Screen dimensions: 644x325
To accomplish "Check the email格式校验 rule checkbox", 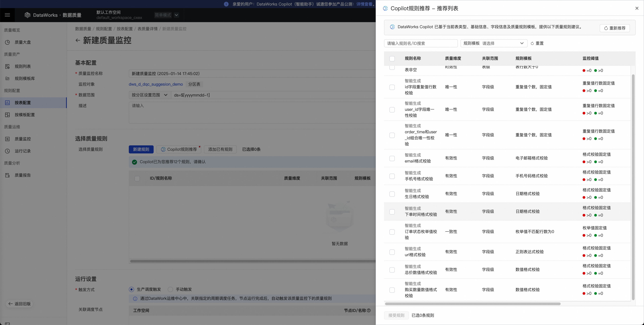I will 392,158.
